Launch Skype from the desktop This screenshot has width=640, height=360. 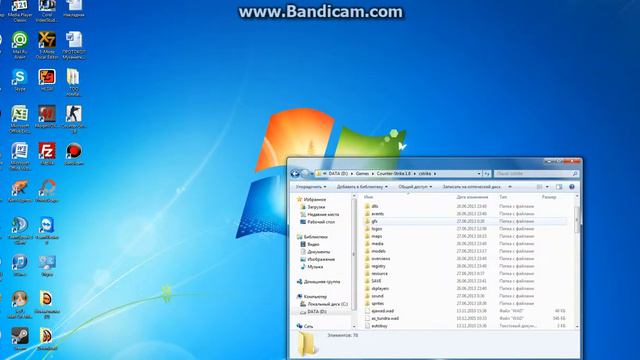click(x=19, y=80)
